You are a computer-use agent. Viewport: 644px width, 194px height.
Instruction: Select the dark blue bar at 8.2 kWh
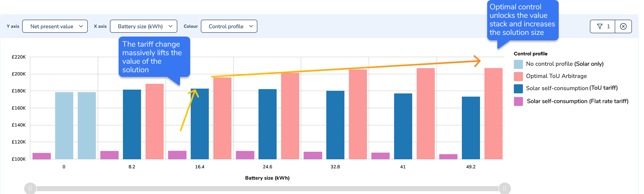coord(132,124)
